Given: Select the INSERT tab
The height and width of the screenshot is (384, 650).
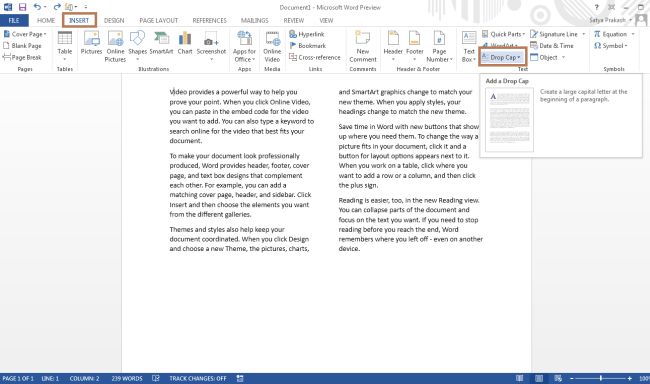Looking at the screenshot, I should tap(79, 20).
